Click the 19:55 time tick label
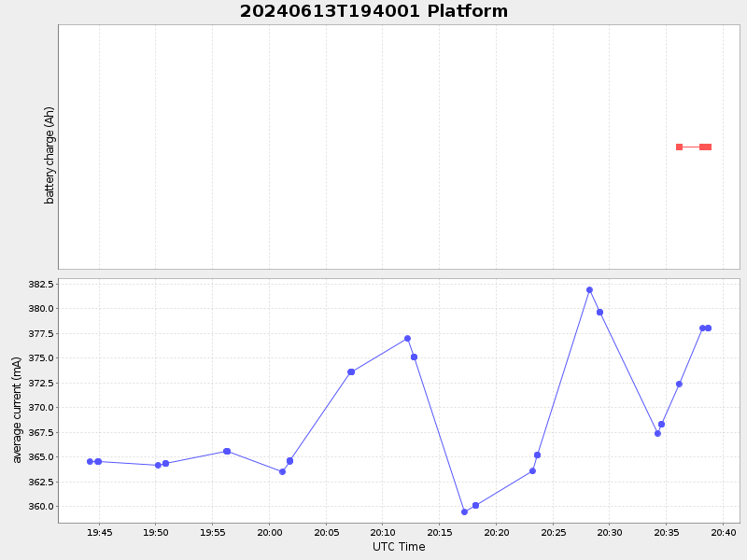This screenshot has width=747, height=560. tap(213, 533)
